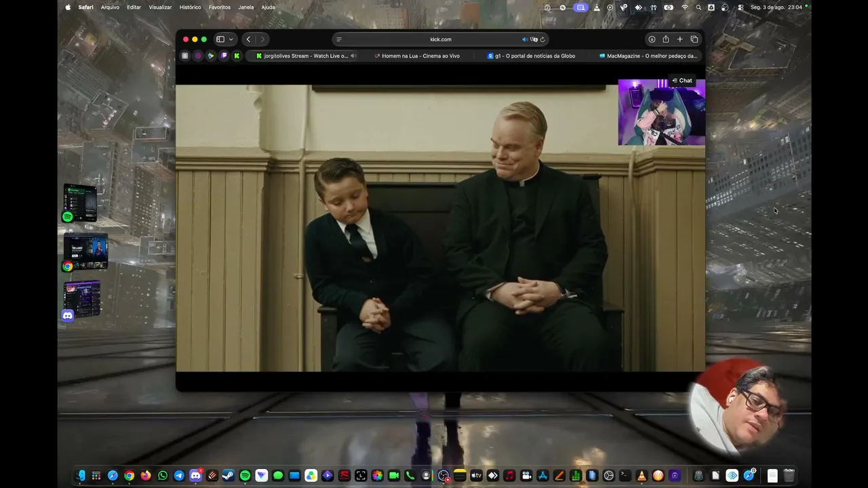Open the Twitch pinned tab
The width and height of the screenshot is (868, 488).
point(224,56)
